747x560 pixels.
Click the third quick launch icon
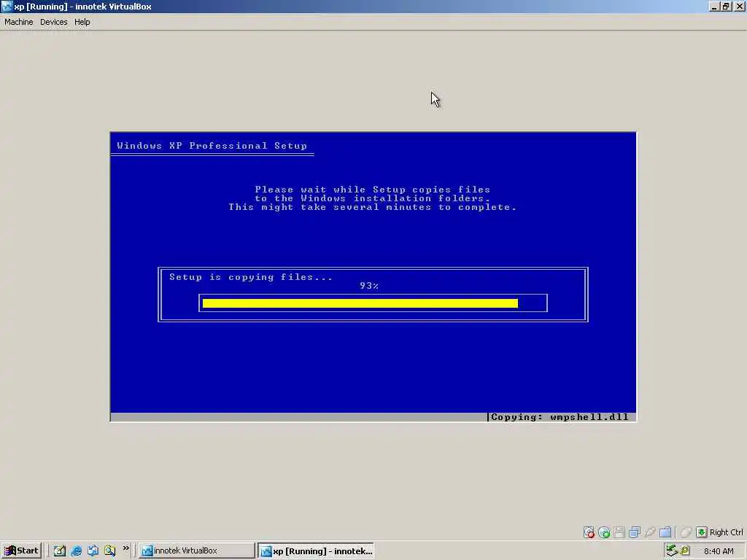tap(93, 551)
